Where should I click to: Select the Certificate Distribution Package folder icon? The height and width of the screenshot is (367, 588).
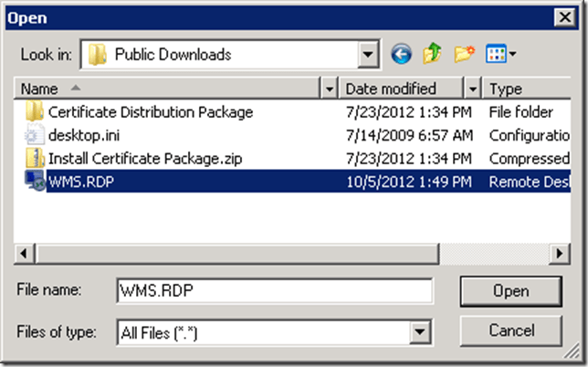[x=35, y=112]
